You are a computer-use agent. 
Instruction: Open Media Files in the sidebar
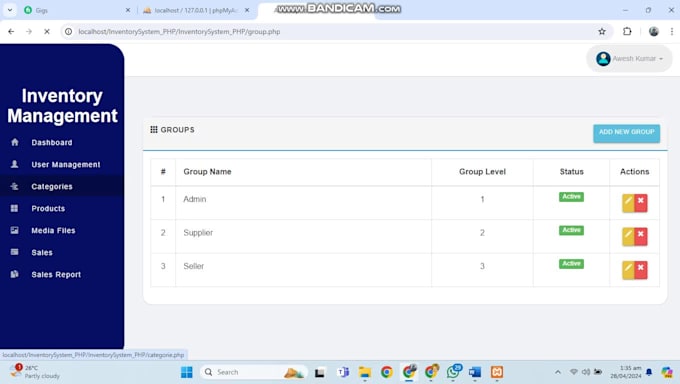[53, 230]
